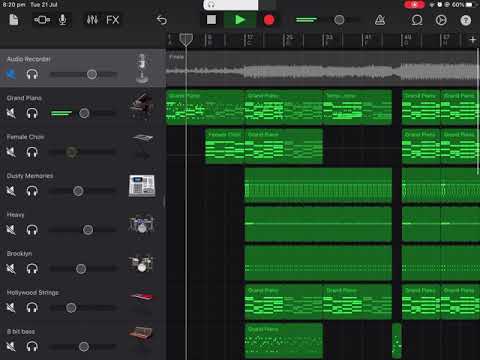Adjust Audio Recorder volume slider
The width and height of the screenshot is (480, 360).
point(92,74)
